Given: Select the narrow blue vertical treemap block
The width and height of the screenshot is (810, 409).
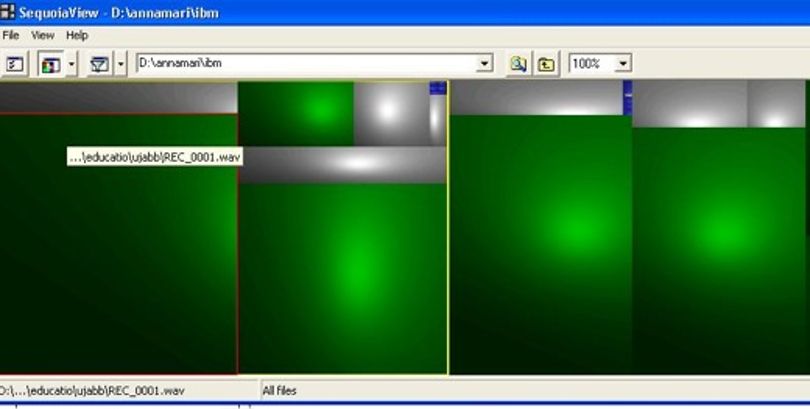Looking at the screenshot, I should click(x=628, y=98).
